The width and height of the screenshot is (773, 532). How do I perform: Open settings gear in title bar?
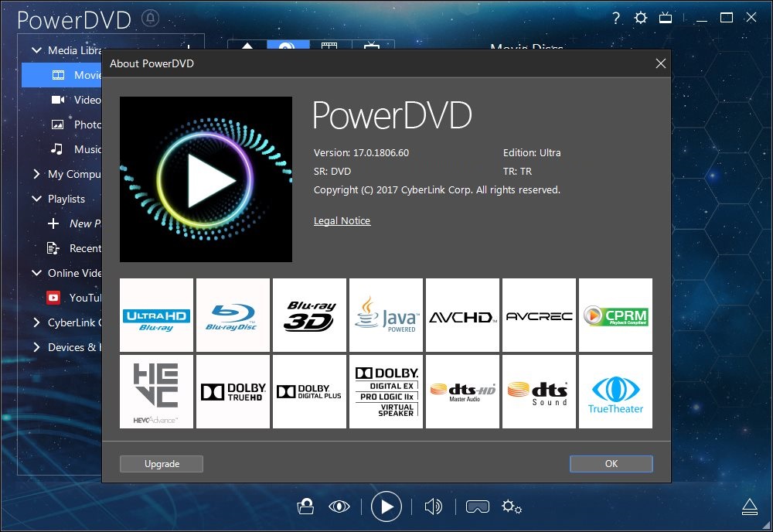pyautogui.click(x=641, y=18)
